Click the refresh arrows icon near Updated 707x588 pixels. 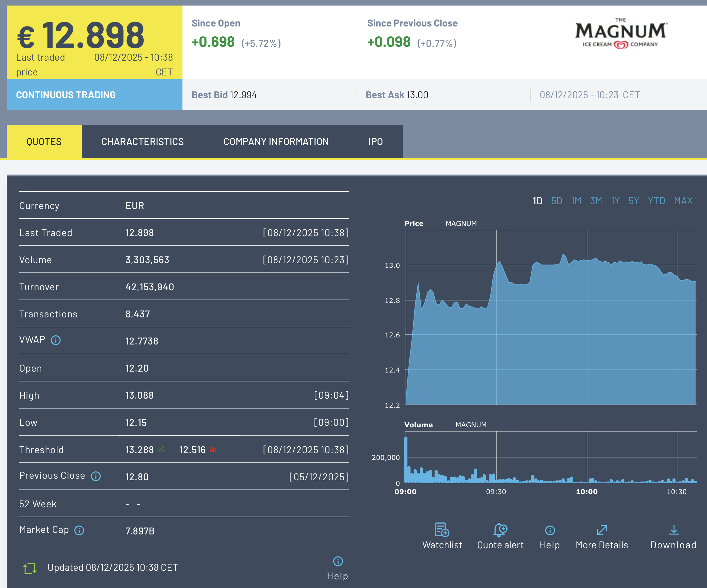click(x=30, y=568)
